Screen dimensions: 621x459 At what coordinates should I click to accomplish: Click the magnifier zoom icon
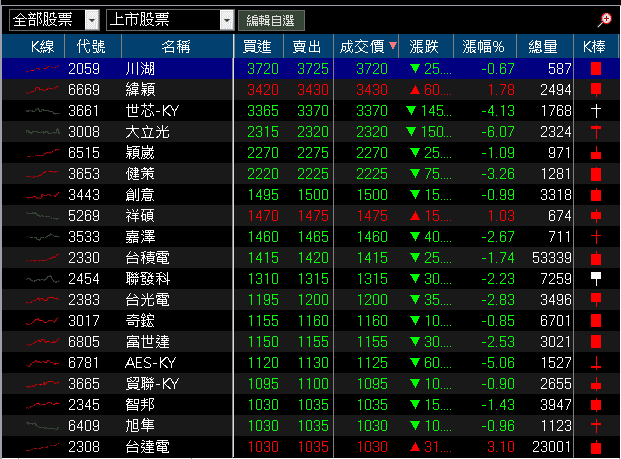tap(604, 20)
